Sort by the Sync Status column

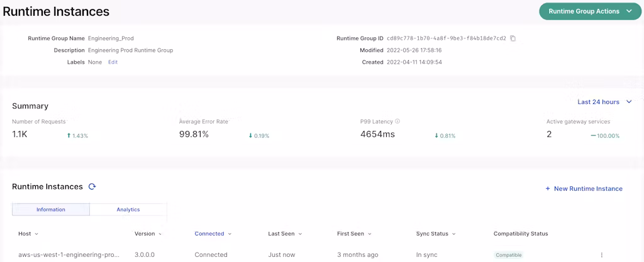click(x=435, y=234)
